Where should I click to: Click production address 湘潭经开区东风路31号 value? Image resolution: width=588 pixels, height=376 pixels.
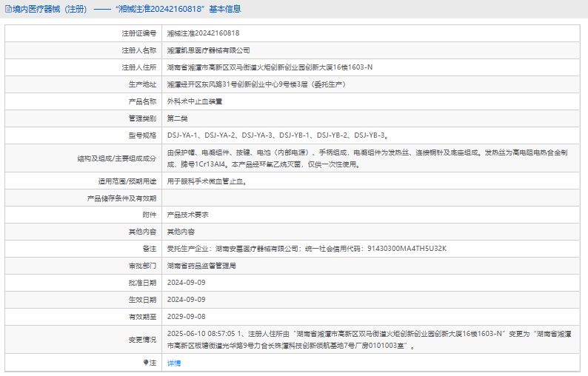click(x=256, y=84)
